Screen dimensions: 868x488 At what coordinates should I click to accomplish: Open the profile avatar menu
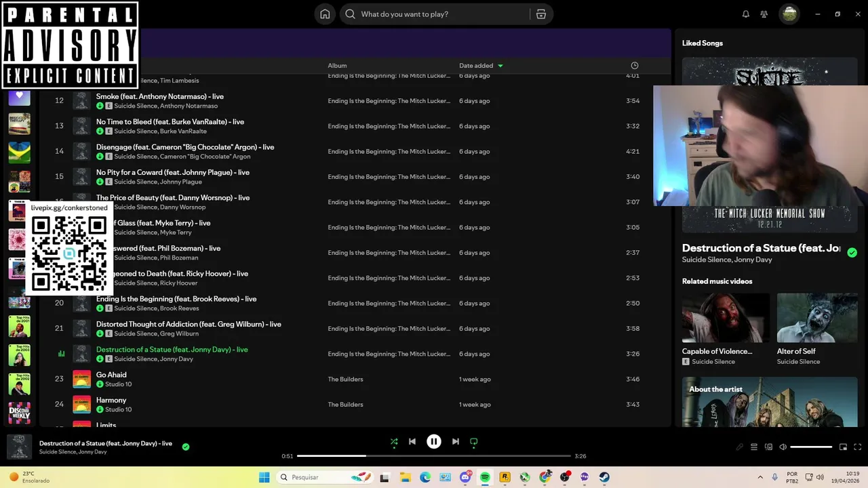[789, 14]
